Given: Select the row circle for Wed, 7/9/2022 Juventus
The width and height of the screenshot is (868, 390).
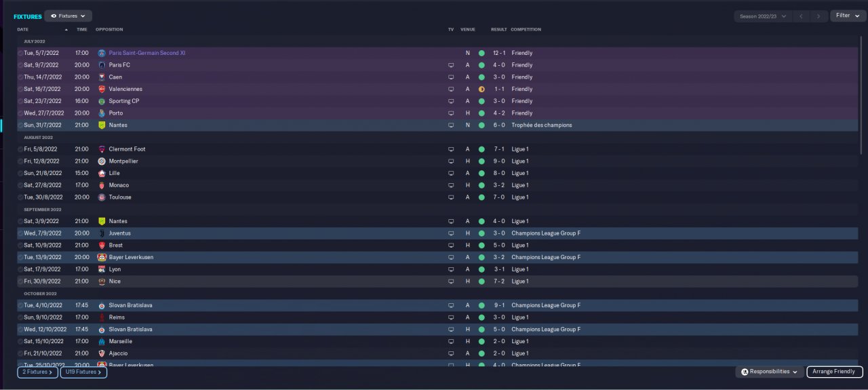Looking at the screenshot, I should click(20, 233).
